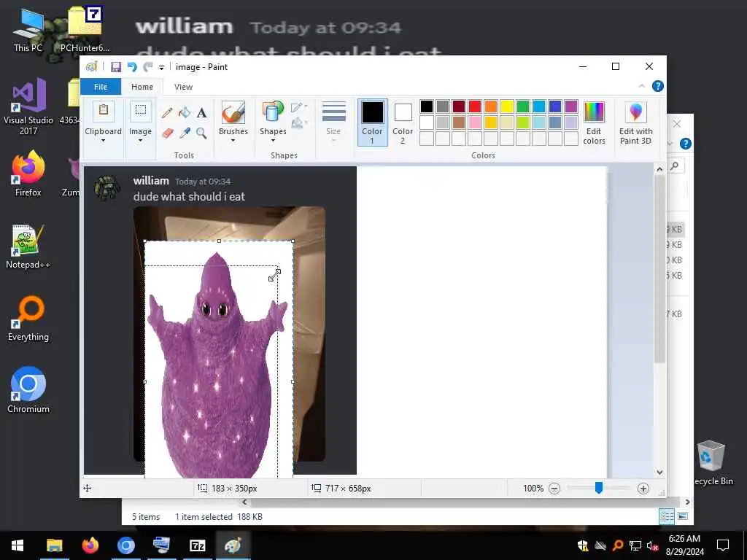Viewport: 747px width, 560px height.
Task: Pick the purple color swatch
Action: (571, 106)
